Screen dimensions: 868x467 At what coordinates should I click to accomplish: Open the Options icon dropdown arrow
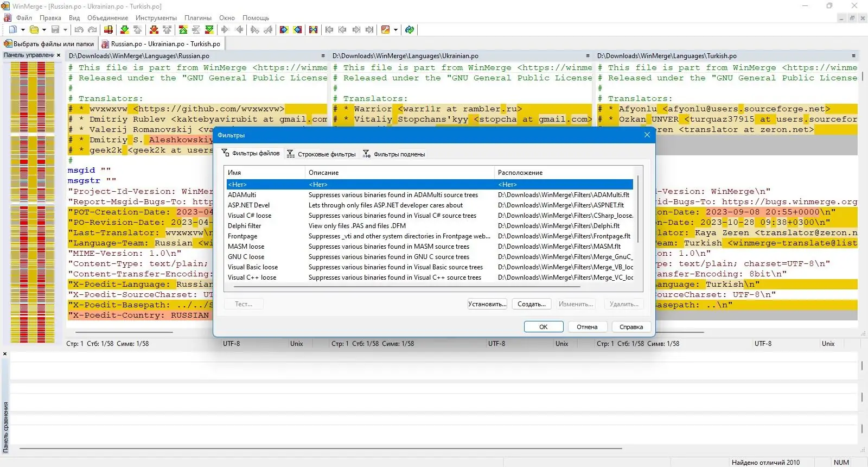click(395, 30)
